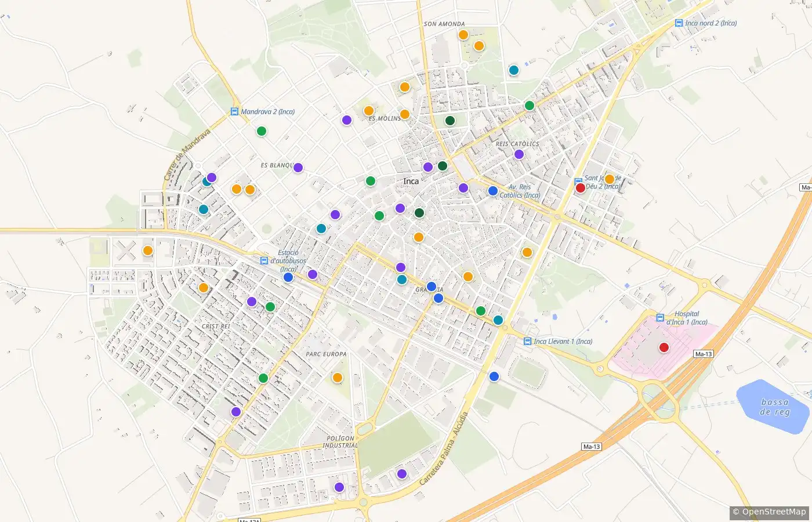Select the green marker below Mandrava 2 stop
Screen dimensions: 812x522
(262, 131)
